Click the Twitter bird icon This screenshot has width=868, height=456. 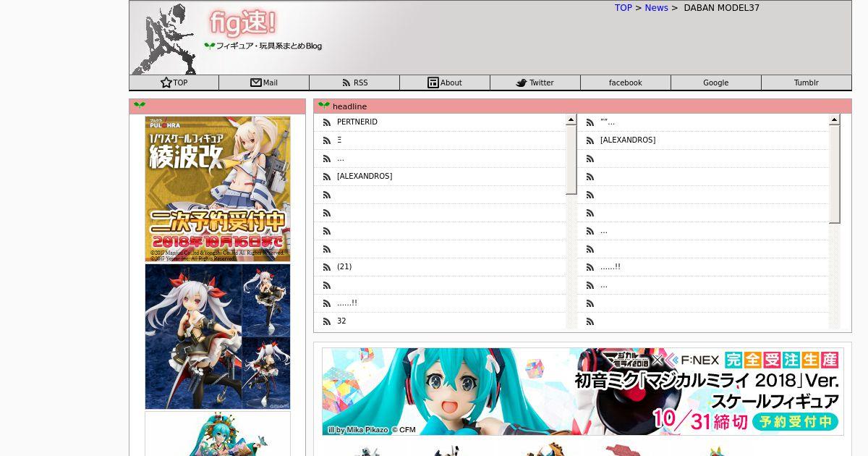(x=521, y=83)
